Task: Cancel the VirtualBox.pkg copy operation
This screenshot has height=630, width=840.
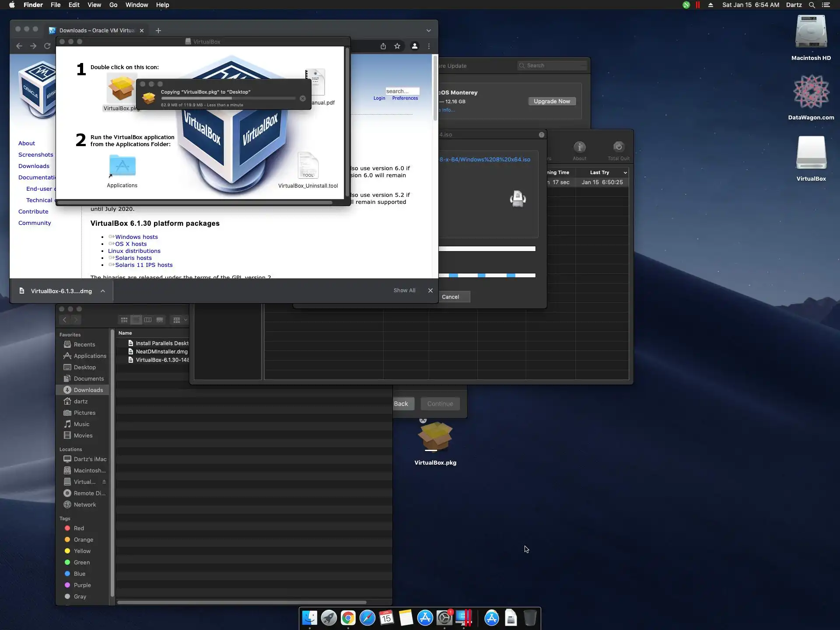Action: click(303, 98)
